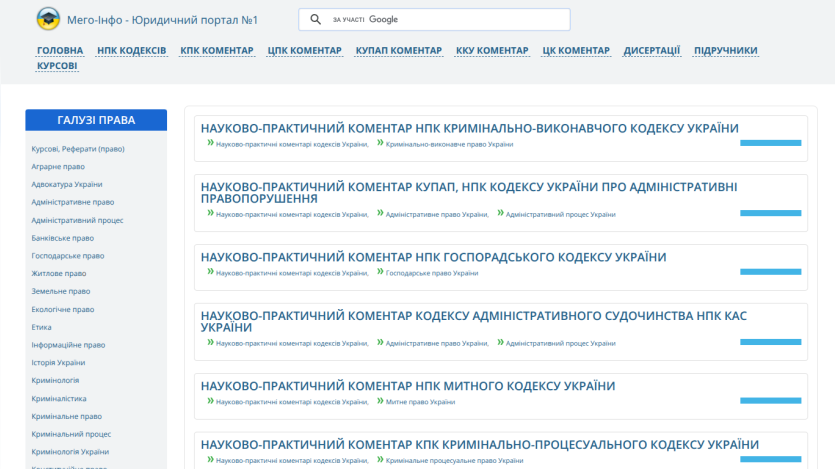Open КПК Кримінально-процесуального кодексу article title
The width and height of the screenshot is (835, 469).
(x=479, y=445)
